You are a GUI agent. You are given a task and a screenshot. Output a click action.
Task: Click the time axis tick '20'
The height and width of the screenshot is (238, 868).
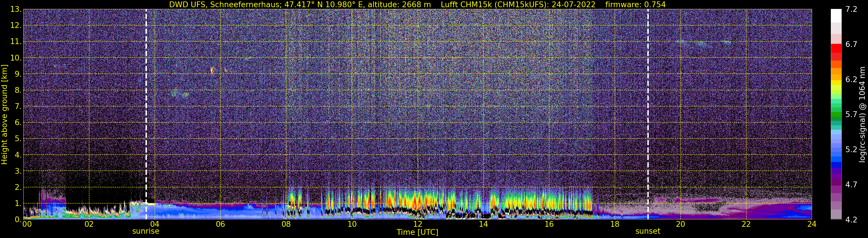(x=680, y=224)
